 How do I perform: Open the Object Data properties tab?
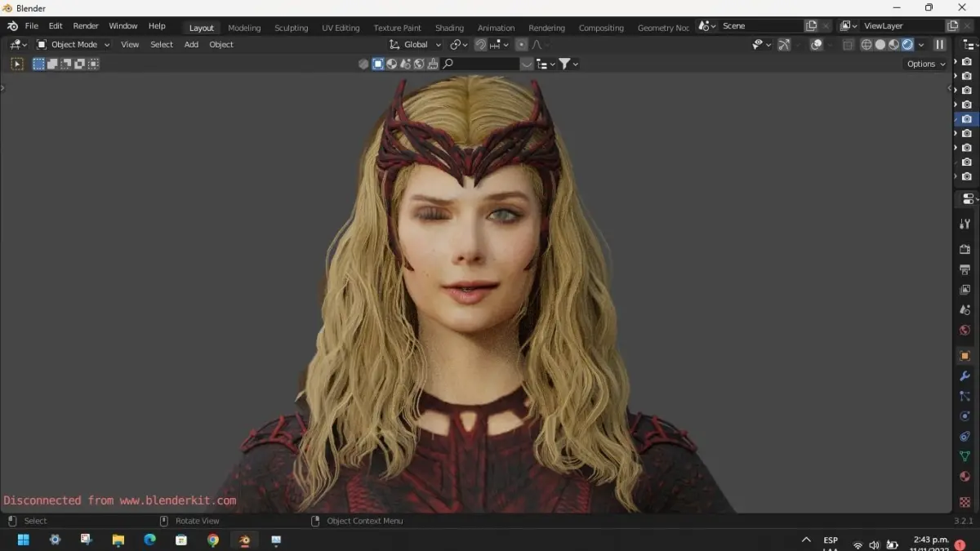pyautogui.click(x=964, y=457)
